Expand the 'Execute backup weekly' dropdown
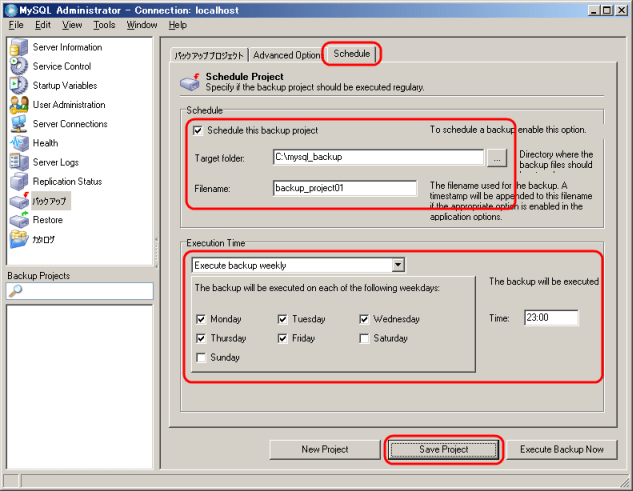633x491 pixels. point(398,265)
